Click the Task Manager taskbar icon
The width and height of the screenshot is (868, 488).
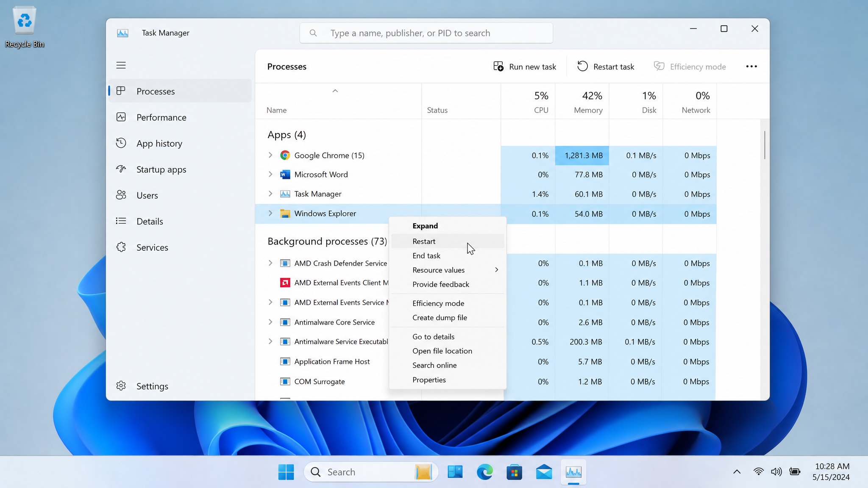click(x=573, y=472)
